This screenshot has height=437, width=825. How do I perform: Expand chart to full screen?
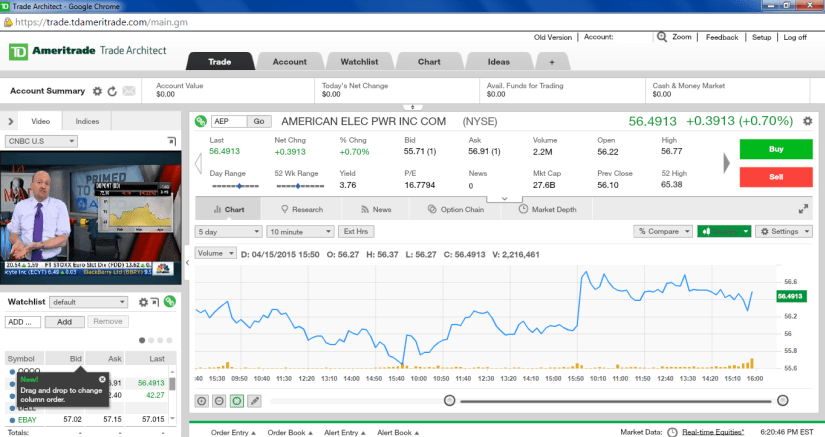click(x=803, y=209)
